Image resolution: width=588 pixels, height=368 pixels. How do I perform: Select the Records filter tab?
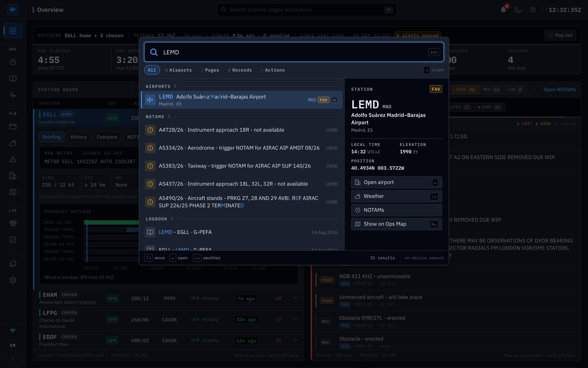pos(240,70)
